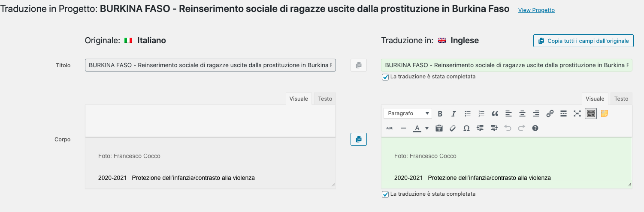Open the keyboard shortcuts help icon
Viewport: 644px width, 212px height.
pos(535,128)
